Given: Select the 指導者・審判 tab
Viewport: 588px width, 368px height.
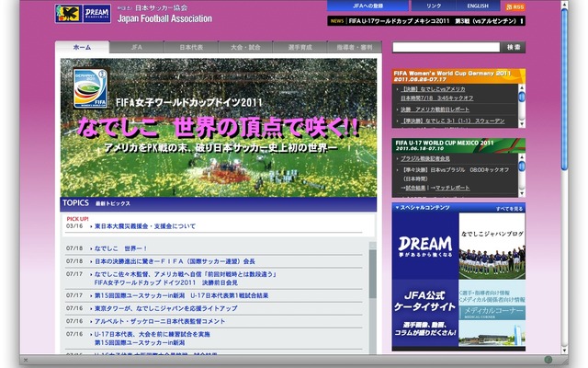Looking at the screenshot, I should (x=355, y=47).
